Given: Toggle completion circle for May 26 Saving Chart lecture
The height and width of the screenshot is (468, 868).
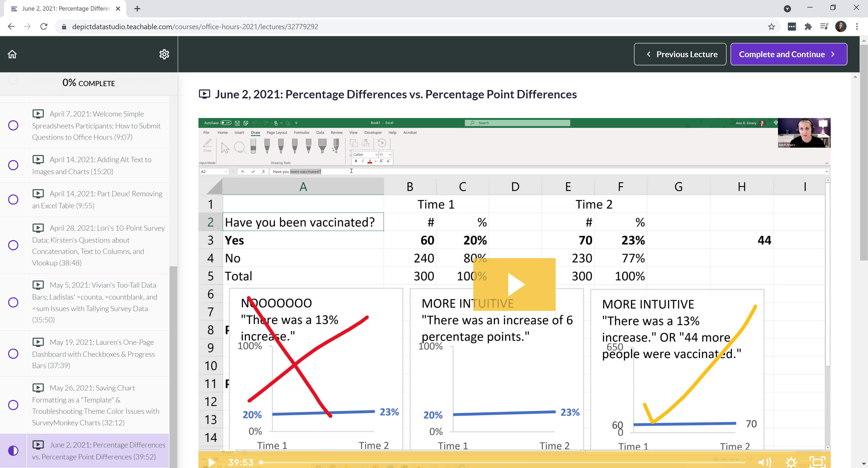Looking at the screenshot, I should (13, 405).
